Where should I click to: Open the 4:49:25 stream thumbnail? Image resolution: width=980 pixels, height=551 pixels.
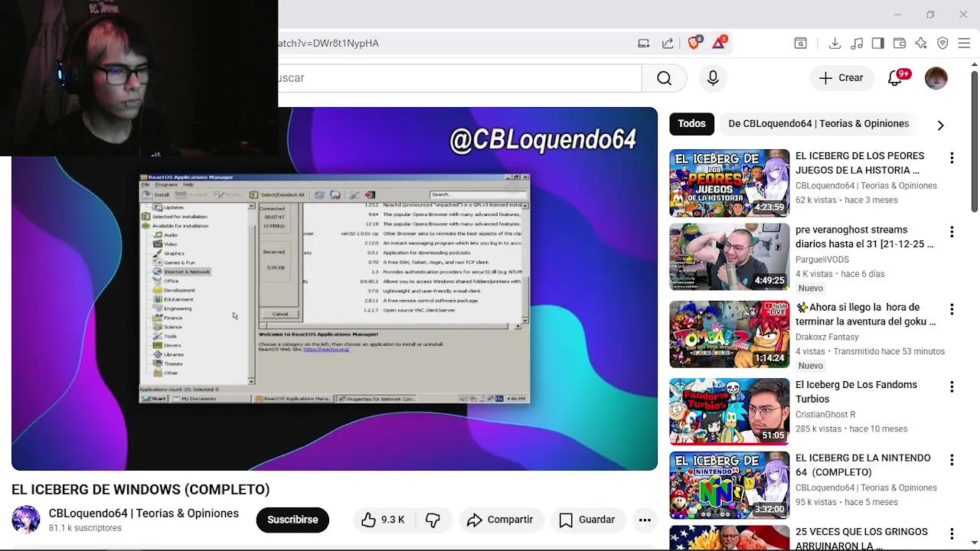pos(729,256)
